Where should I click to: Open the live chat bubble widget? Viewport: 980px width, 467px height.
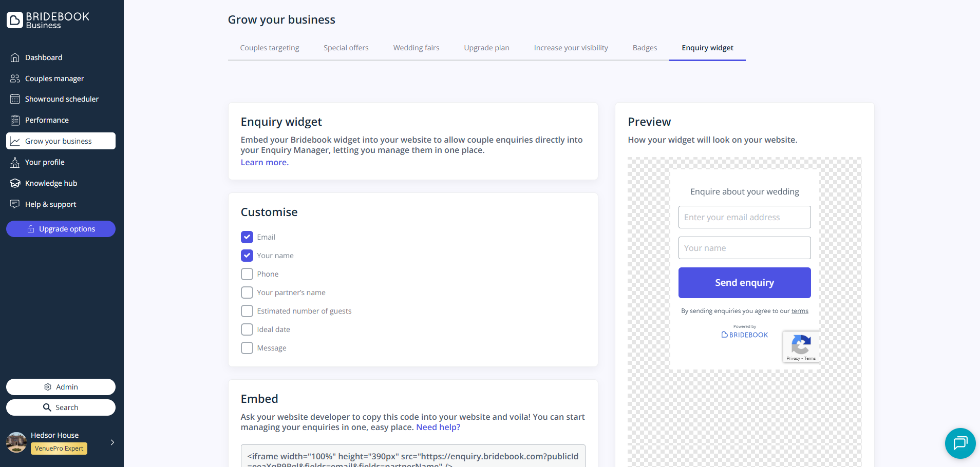[x=960, y=443]
